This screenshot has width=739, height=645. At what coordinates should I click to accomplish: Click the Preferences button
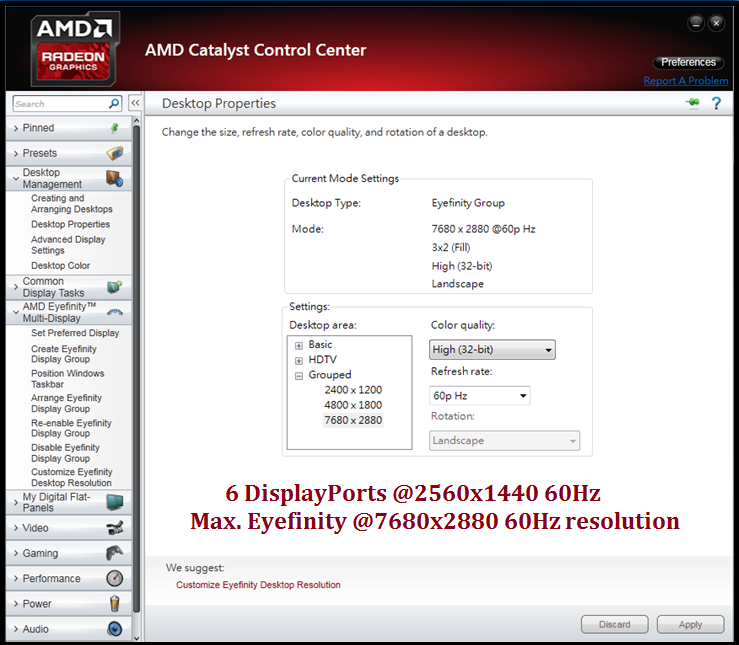pyautogui.click(x=688, y=62)
